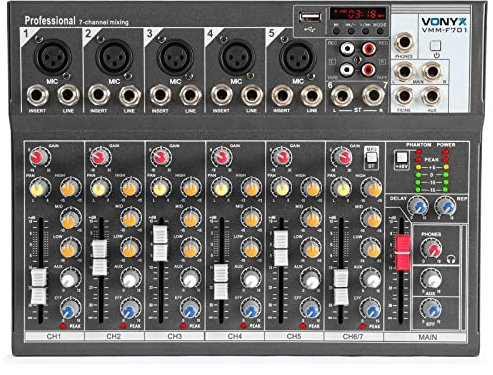Click the channel 5 LINE jack

click(x=312, y=95)
